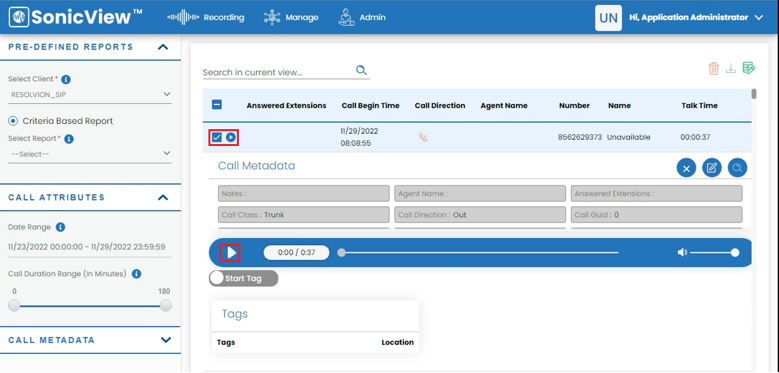This screenshot has height=373, width=779.
Task: Download selected recordings
Action: pos(730,69)
